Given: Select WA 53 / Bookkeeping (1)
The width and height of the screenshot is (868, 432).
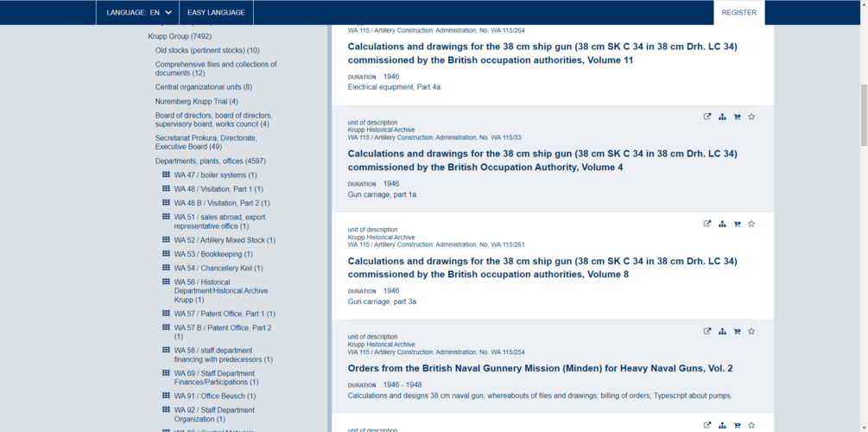Looking at the screenshot, I should pyautogui.click(x=213, y=254).
